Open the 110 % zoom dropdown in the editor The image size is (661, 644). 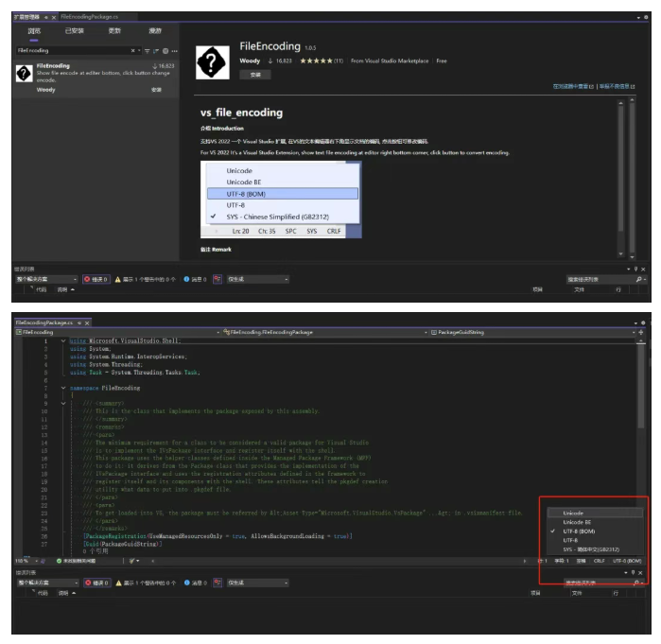coord(26,561)
